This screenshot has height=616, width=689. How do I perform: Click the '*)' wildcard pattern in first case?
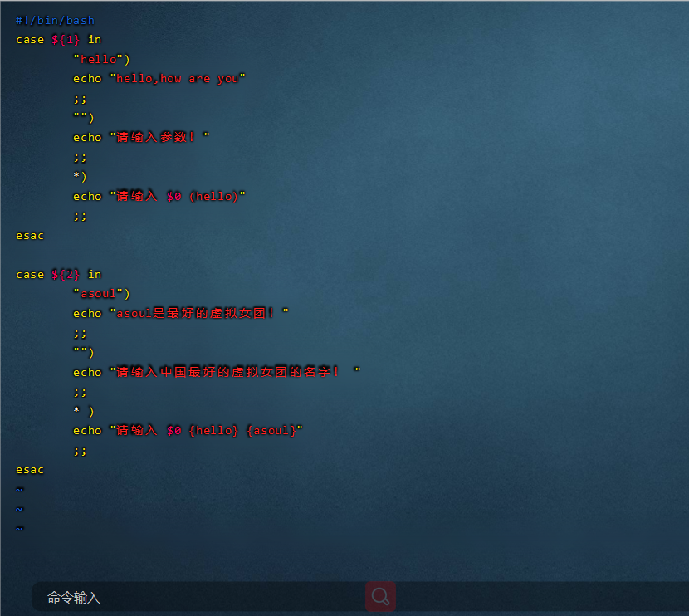click(80, 176)
